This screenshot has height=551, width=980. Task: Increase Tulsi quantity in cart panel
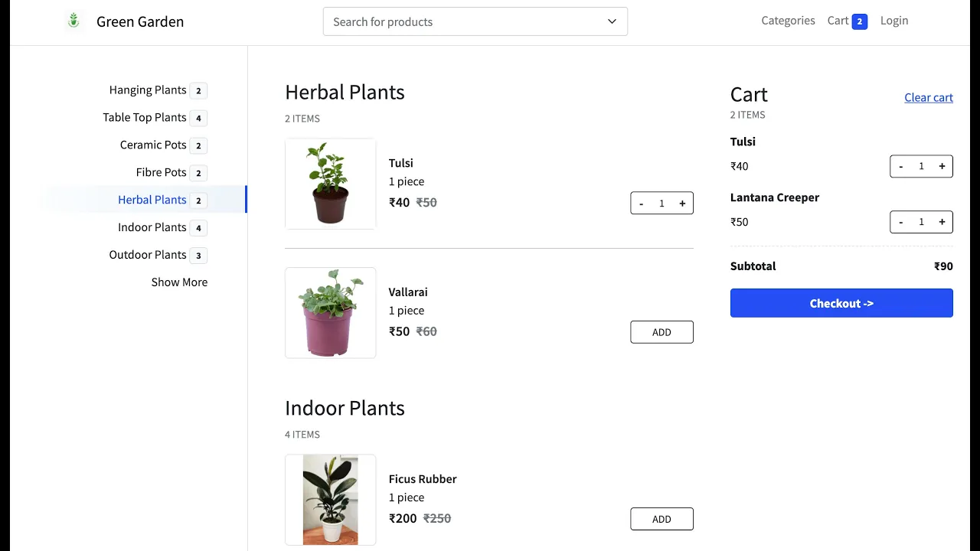point(942,166)
